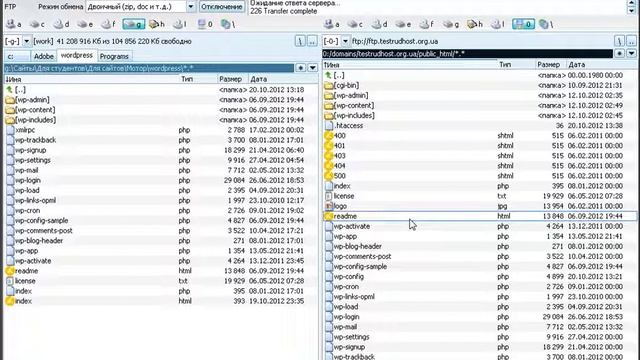Open left panel drive list [-g-] dropdown
This screenshot has width=640, height=360.
27,41
